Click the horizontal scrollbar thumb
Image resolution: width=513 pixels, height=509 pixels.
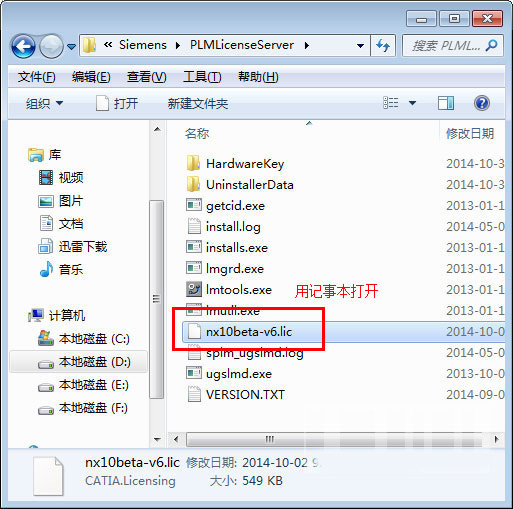pyautogui.click(x=270, y=439)
